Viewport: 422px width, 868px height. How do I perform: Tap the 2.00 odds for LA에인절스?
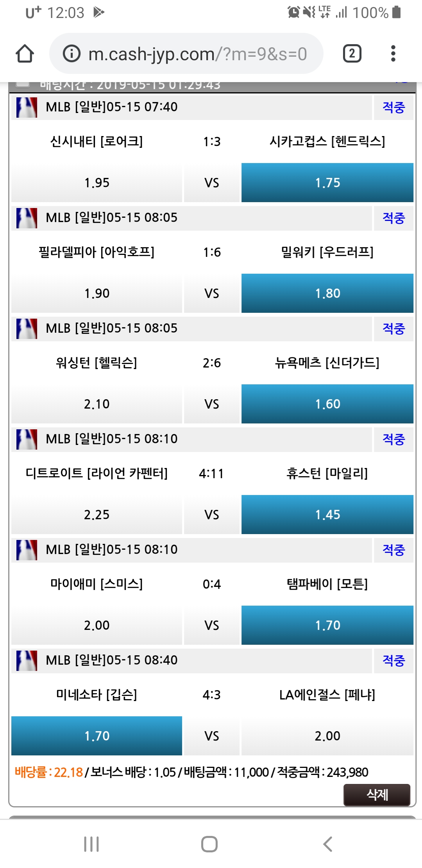coord(327,736)
